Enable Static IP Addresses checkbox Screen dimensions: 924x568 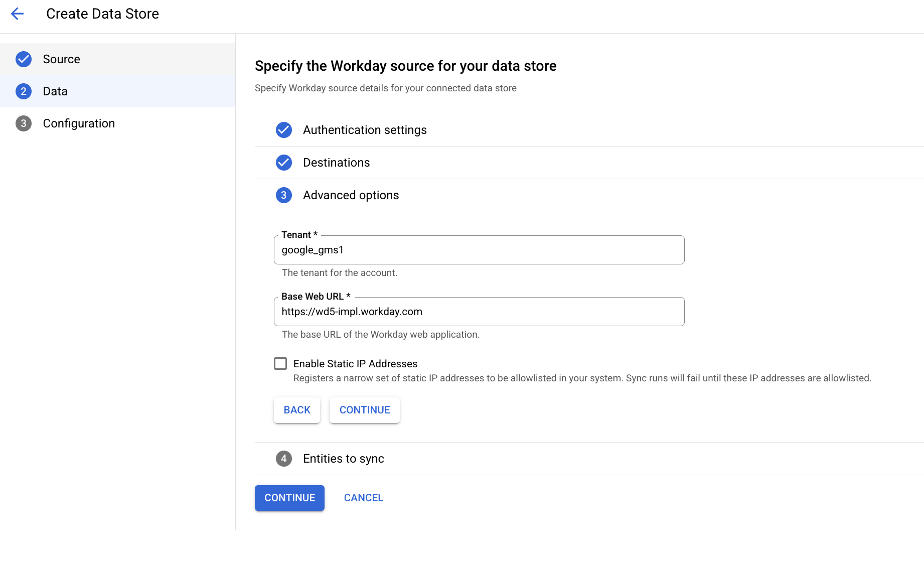280,363
